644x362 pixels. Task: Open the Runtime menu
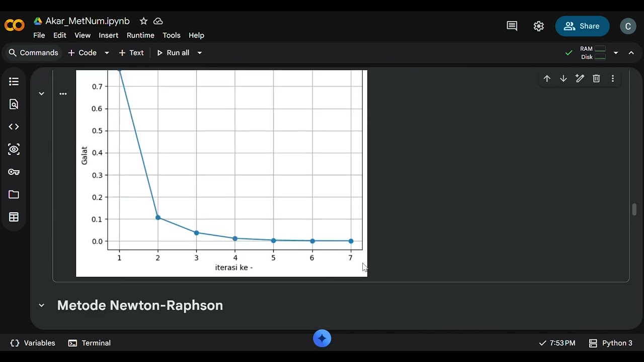pos(140,35)
